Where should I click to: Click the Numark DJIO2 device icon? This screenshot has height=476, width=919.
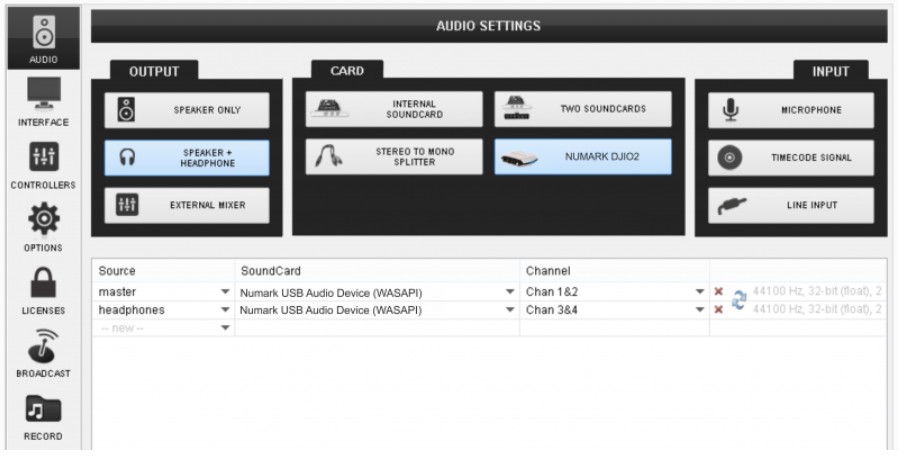pyautogui.click(x=519, y=157)
